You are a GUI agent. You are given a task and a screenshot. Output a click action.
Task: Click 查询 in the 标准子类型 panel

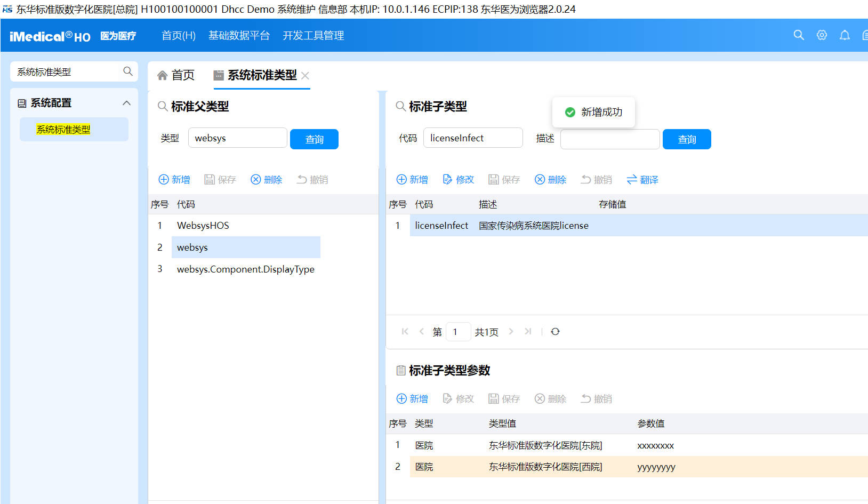pyautogui.click(x=687, y=139)
